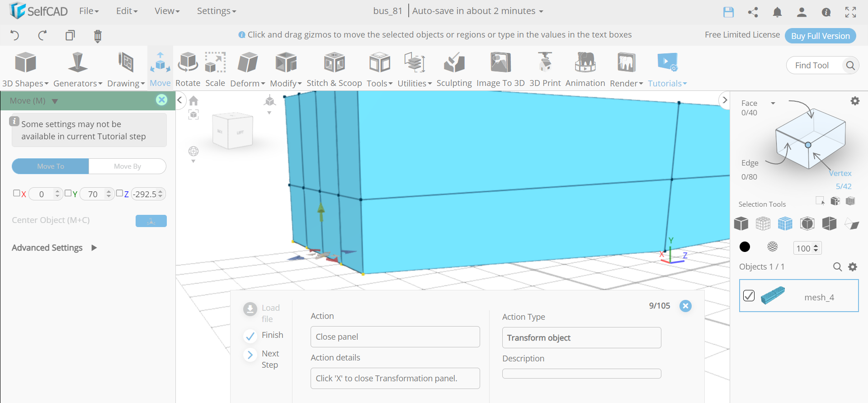Image resolution: width=868 pixels, height=403 pixels.
Task: Open the File menu
Action: coord(89,11)
